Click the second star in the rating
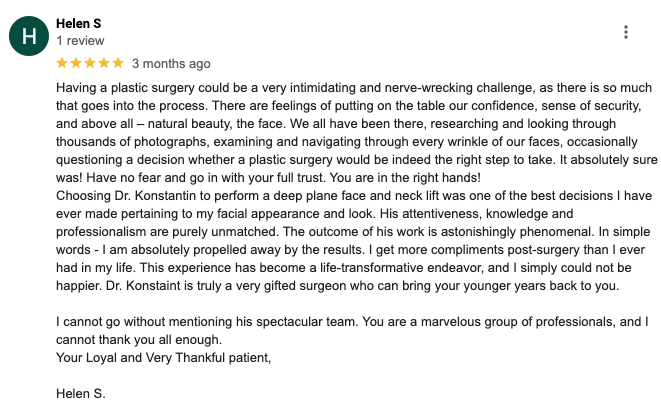Screen dimensions: 661x404 pos(76,63)
